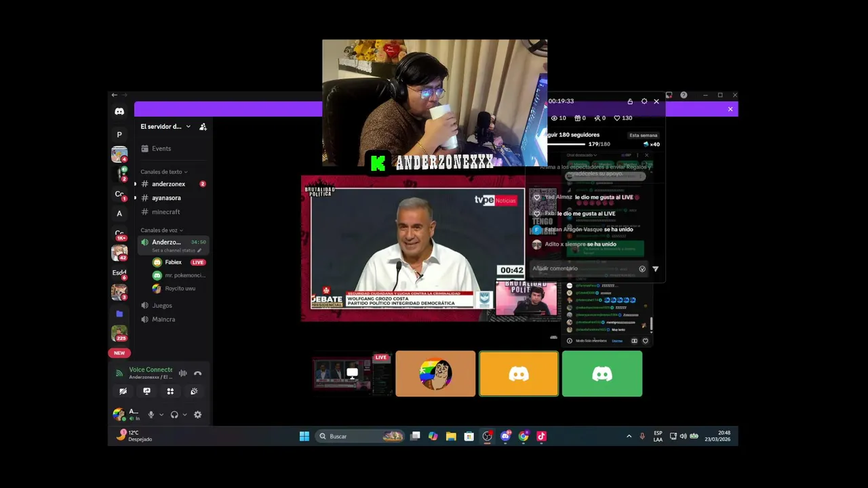
Task: Deafen with headphones icon
Action: [174, 415]
